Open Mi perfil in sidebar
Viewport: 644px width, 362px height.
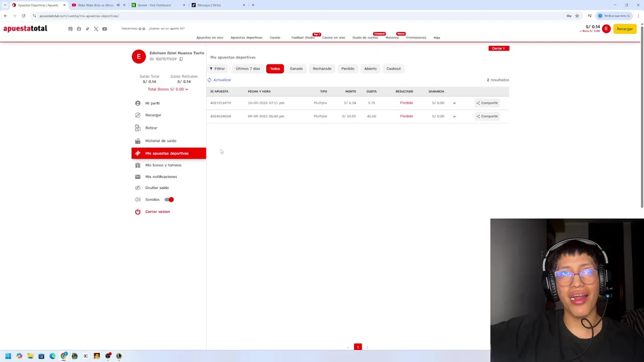point(152,103)
